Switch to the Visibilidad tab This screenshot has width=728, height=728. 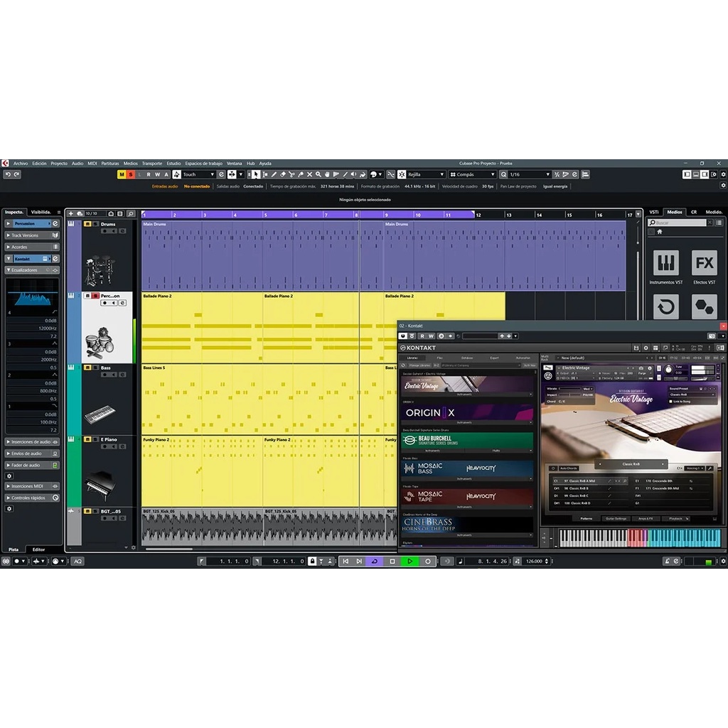pos(41,212)
